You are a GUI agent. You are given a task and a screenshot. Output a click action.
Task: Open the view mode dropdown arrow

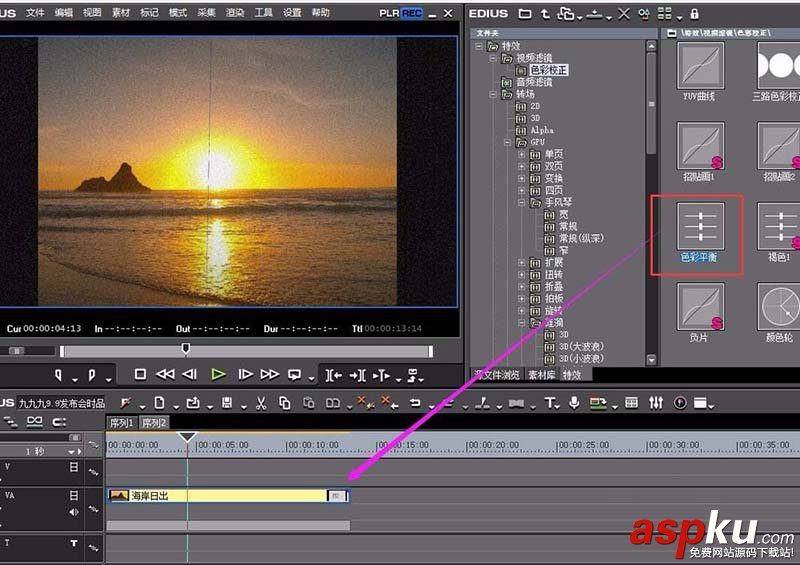click(x=679, y=18)
